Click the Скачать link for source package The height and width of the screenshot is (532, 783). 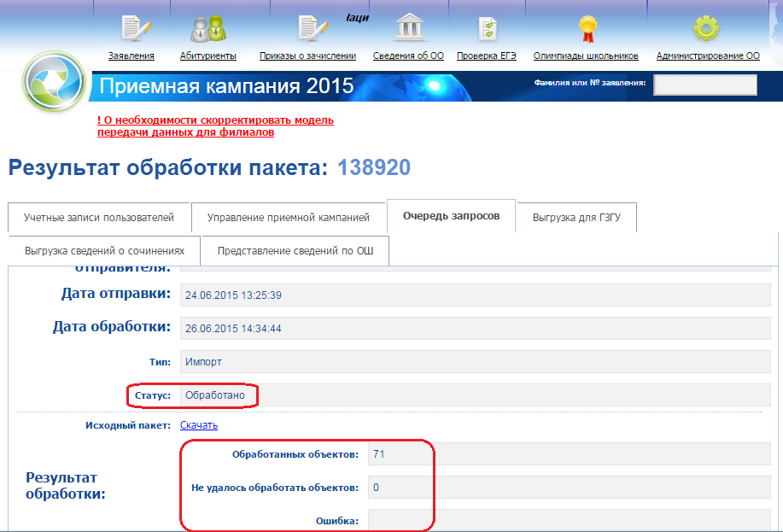pos(198,424)
